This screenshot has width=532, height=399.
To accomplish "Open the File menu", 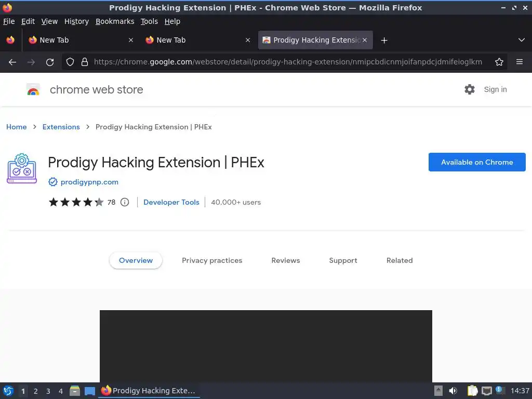I will pos(9,21).
